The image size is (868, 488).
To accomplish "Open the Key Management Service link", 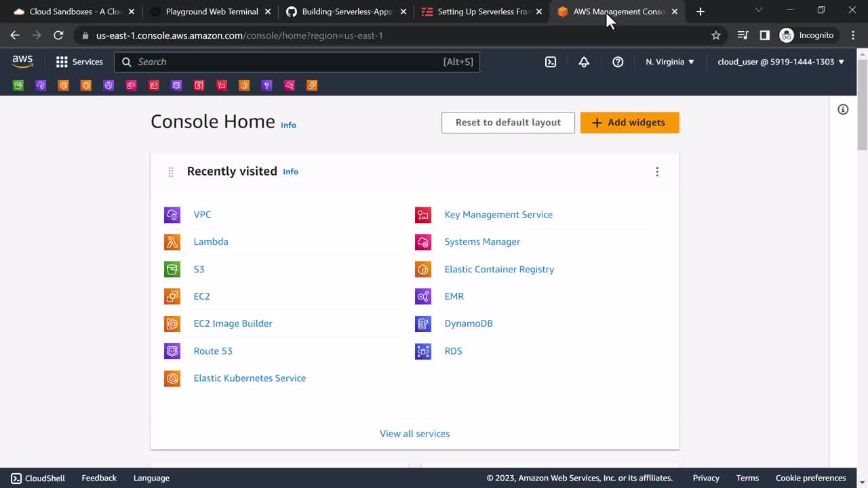I will click(x=498, y=215).
